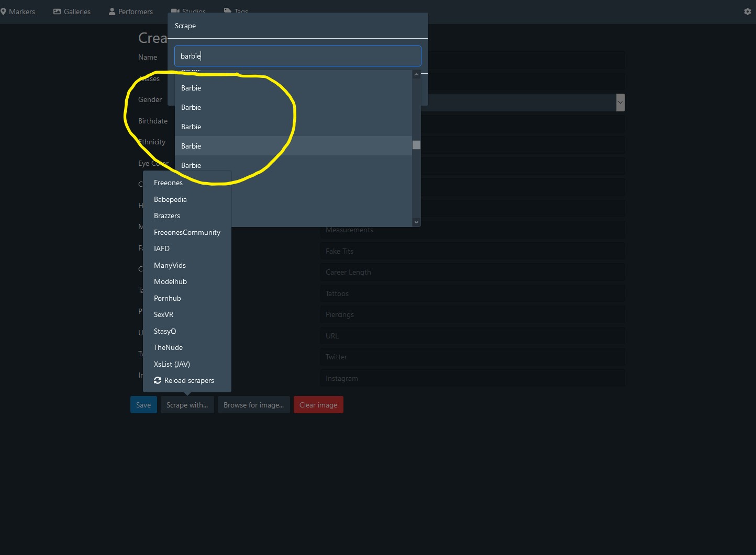Click the Measurements input field
This screenshot has width=756, height=555.
(473, 230)
